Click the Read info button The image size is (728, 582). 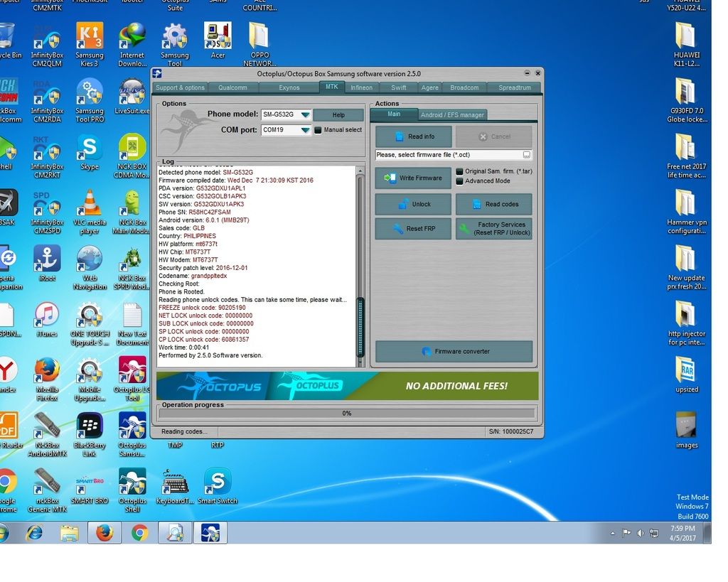point(413,136)
